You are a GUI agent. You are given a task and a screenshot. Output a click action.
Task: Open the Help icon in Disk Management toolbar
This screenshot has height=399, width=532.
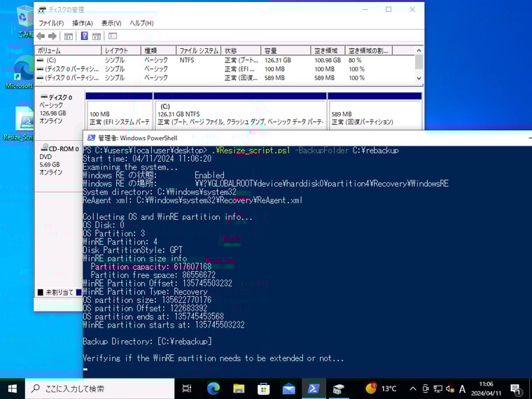[85, 36]
